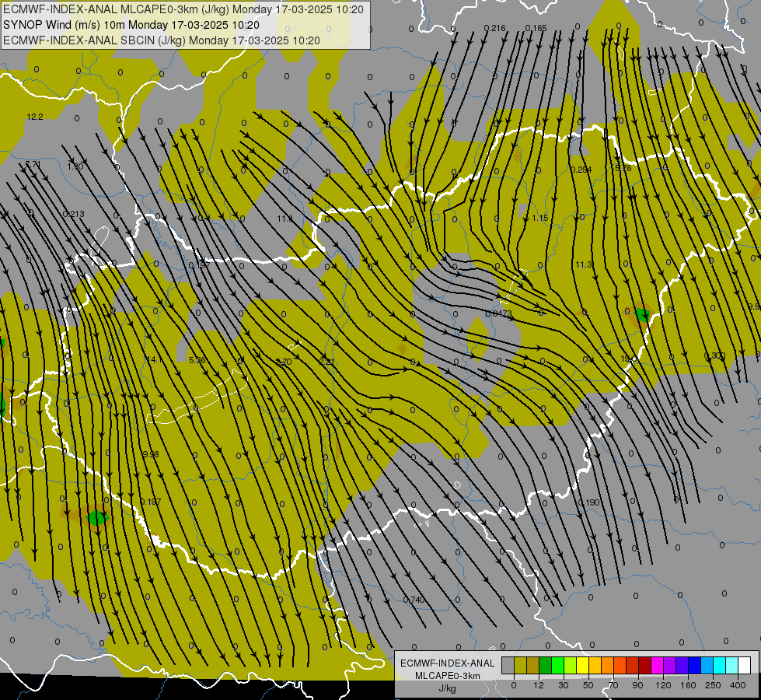Click the MLCAPE0-3km header line at top
The image size is (761, 700).
(x=183, y=9)
